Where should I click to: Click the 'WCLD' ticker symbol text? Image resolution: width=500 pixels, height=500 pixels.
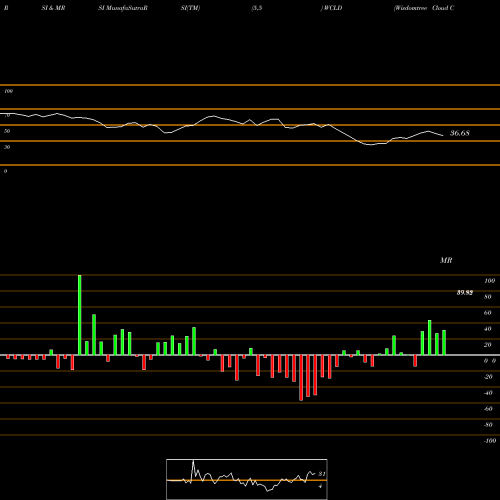coord(332,8)
